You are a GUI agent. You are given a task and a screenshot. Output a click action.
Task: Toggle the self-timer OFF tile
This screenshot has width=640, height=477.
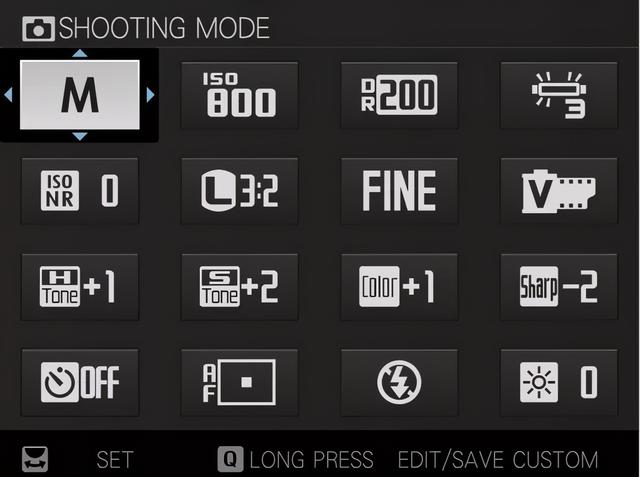80,382
